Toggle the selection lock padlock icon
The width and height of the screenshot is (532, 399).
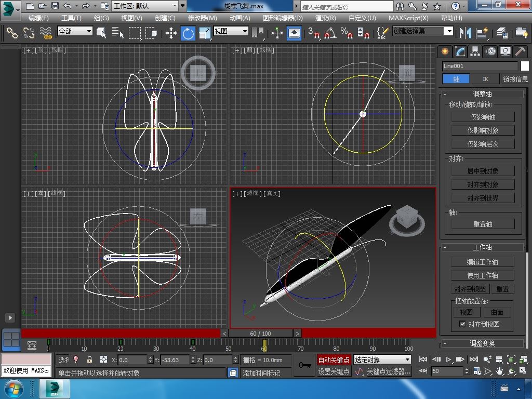pos(89,360)
